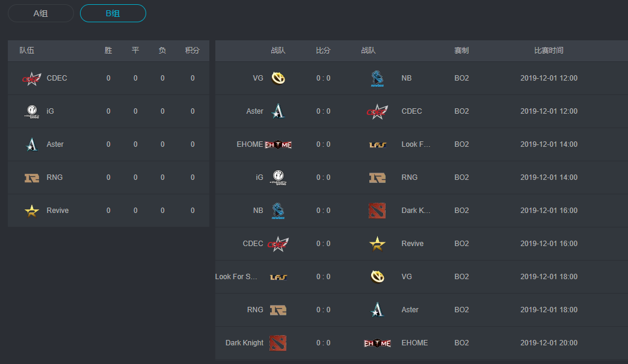Open the truncated Dark K… team name

(x=416, y=211)
